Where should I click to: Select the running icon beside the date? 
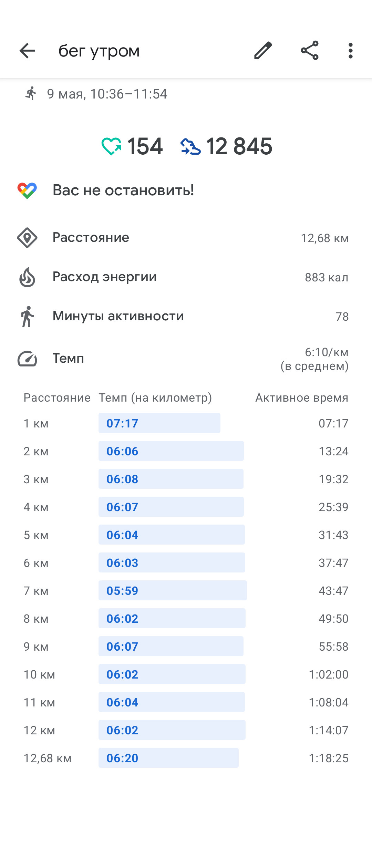coord(31,94)
